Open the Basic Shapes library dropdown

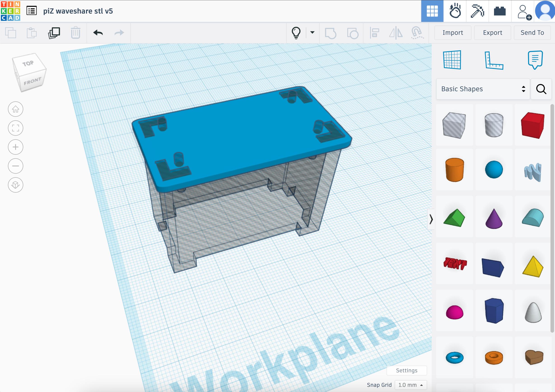483,89
